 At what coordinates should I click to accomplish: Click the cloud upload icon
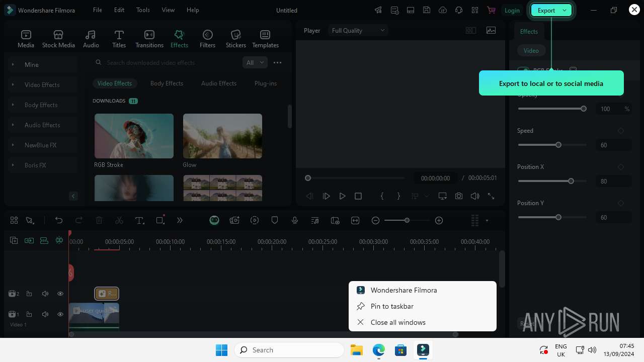coord(443,10)
